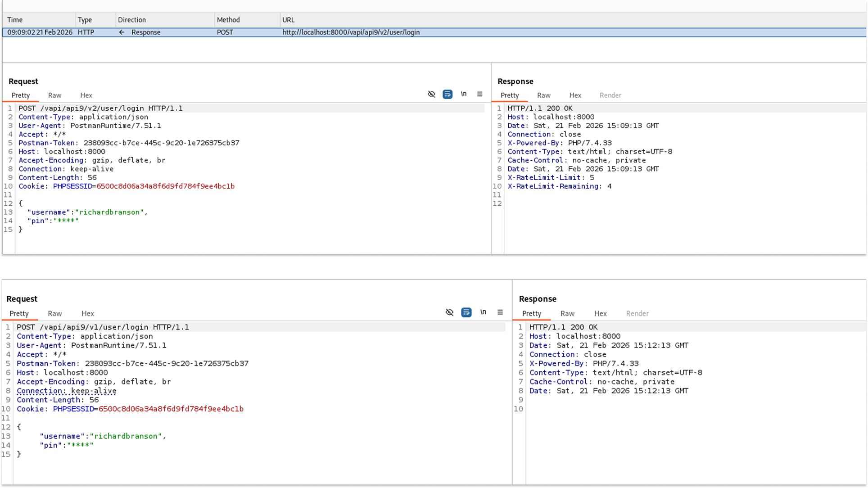Open the hamburger options menu in top Request panel

click(x=479, y=94)
